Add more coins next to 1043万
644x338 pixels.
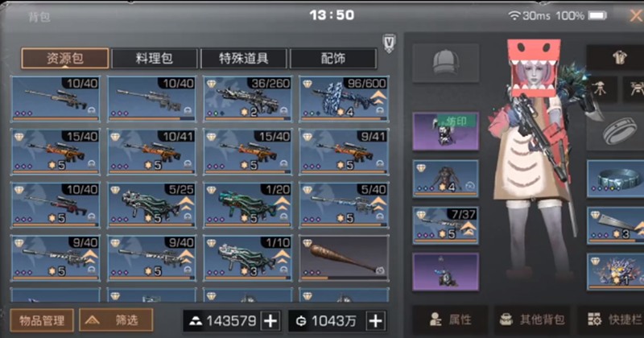(376, 321)
